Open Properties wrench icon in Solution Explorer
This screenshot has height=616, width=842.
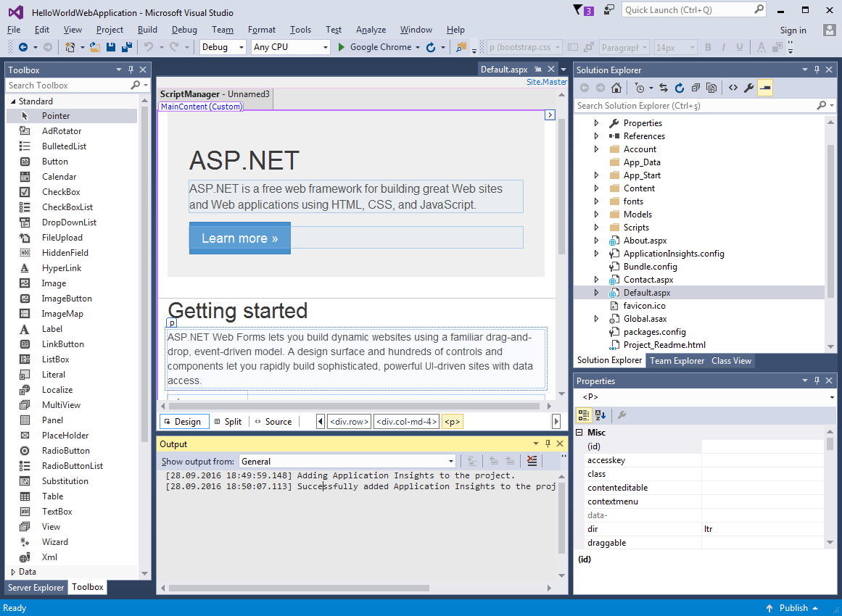tap(749, 88)
